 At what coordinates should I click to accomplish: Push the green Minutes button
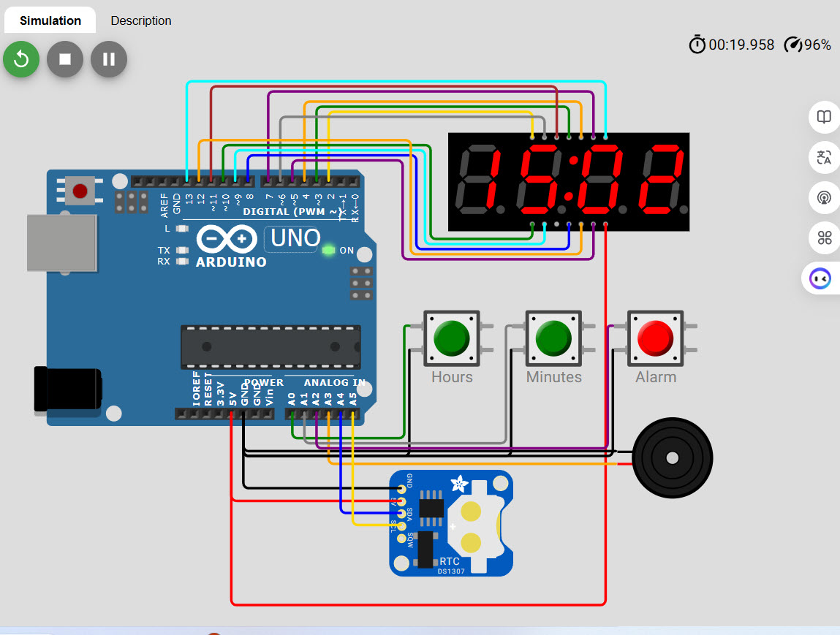553,338
